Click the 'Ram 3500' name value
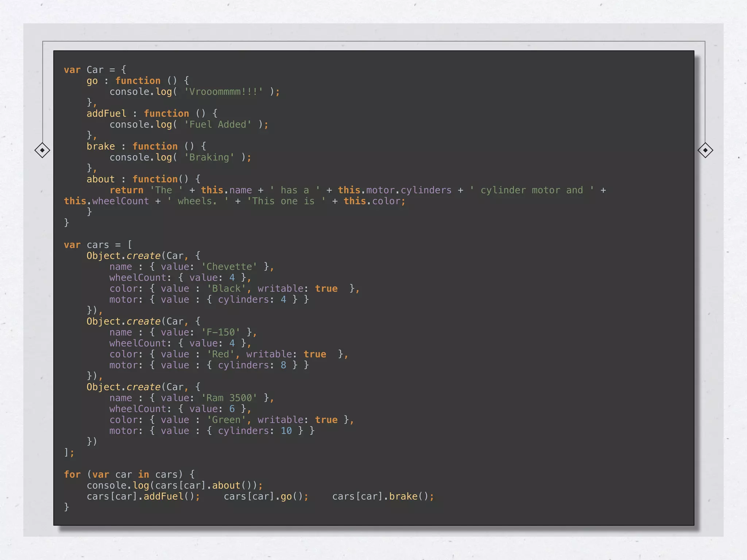Image resolution: width=747 pixels, height=560 pixels. 229,398
